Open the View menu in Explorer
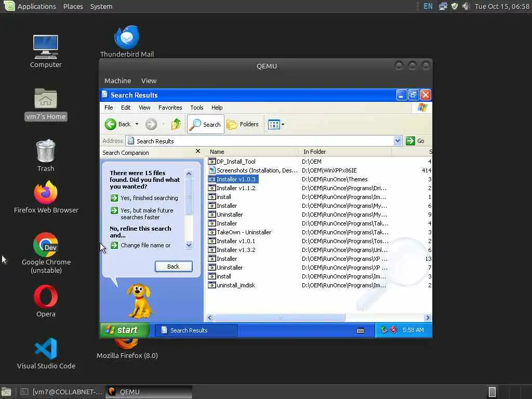This screenshot has height=399, width=532. [144, 108]
